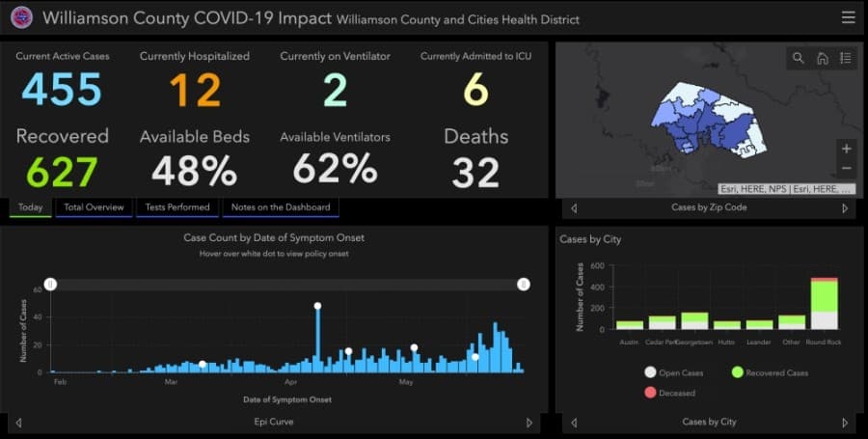This screenshot has width=868, height=439.
Task: Click the Available Beds value 48%
Action: click(195, 171)
